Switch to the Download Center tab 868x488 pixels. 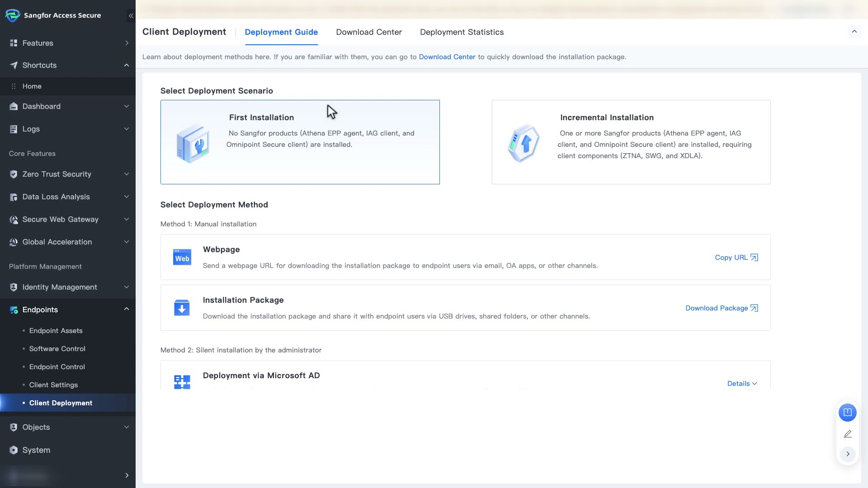click(369, 32)
